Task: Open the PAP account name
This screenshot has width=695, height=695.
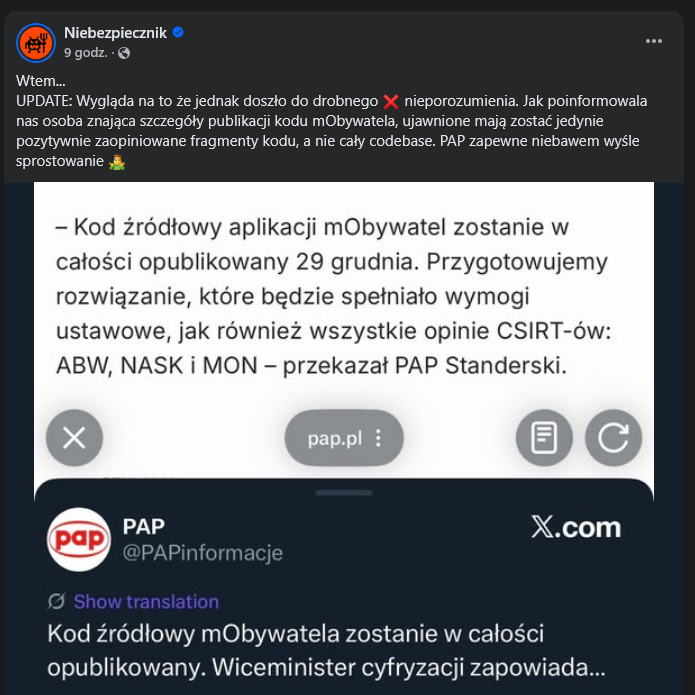Action: pyautogui.click(x=144, y=527)
